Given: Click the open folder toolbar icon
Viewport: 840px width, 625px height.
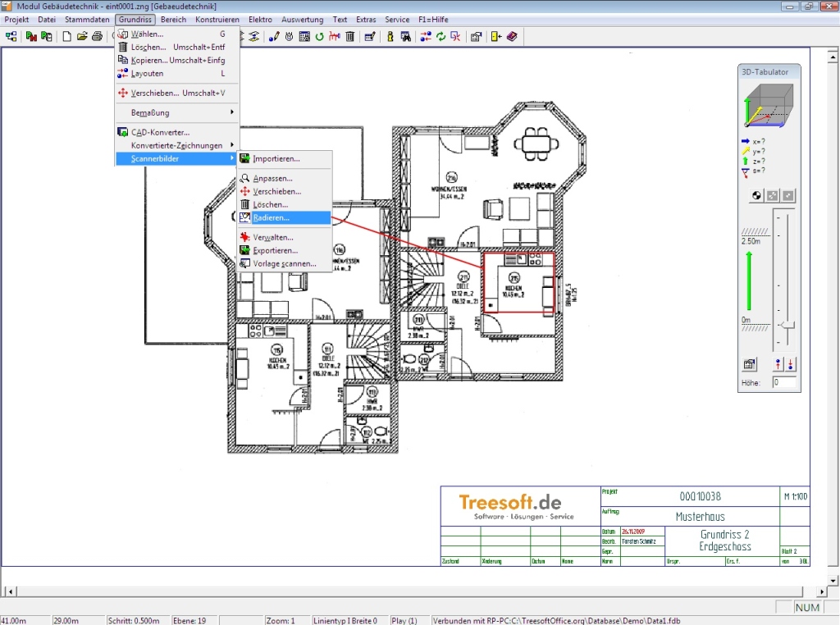Looking at the screenshot, I should point(82,37).
